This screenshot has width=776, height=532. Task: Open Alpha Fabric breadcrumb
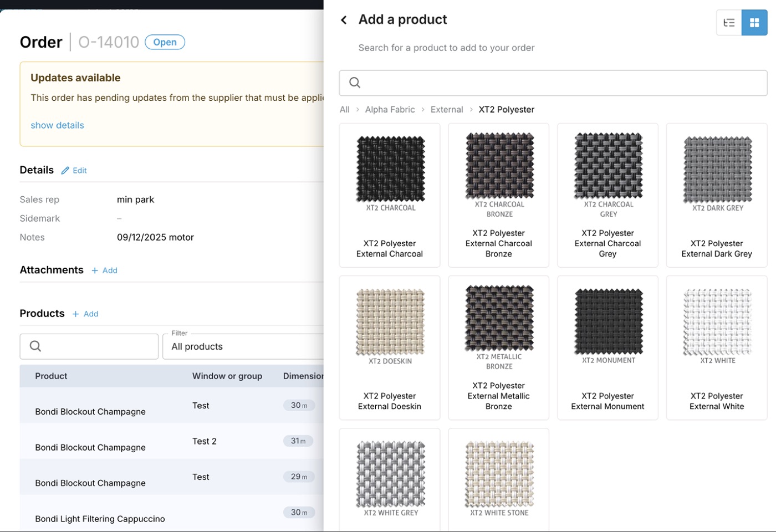pyautogui.click(x=390, y=110)
